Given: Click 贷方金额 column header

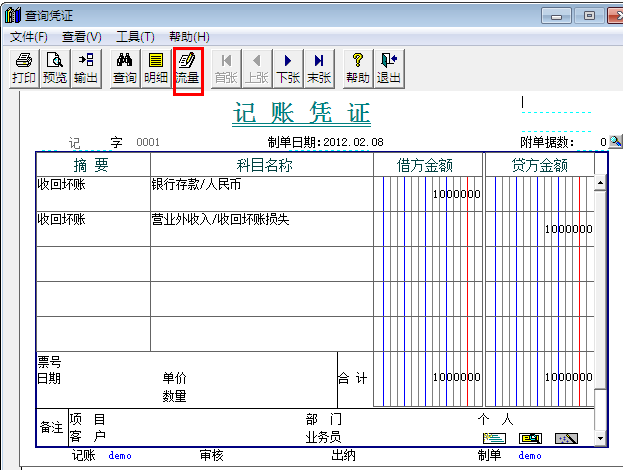Looking at the screenshot, I should pos(540,165).
